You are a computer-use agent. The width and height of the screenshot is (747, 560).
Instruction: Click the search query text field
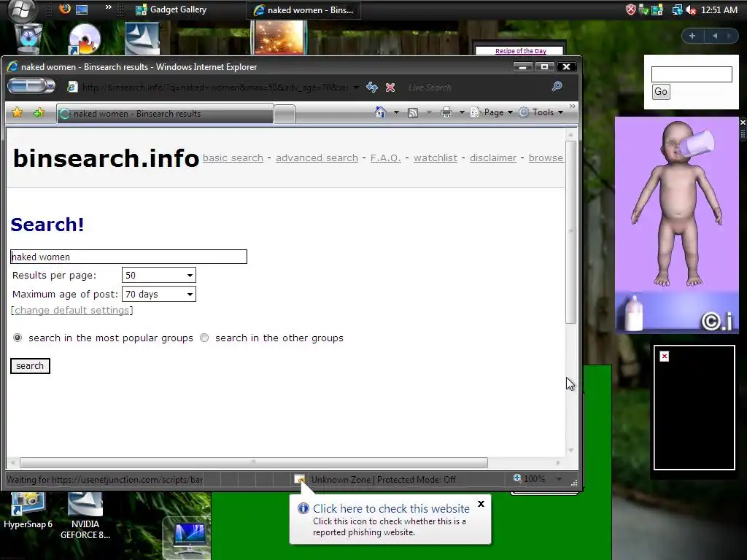128,257
